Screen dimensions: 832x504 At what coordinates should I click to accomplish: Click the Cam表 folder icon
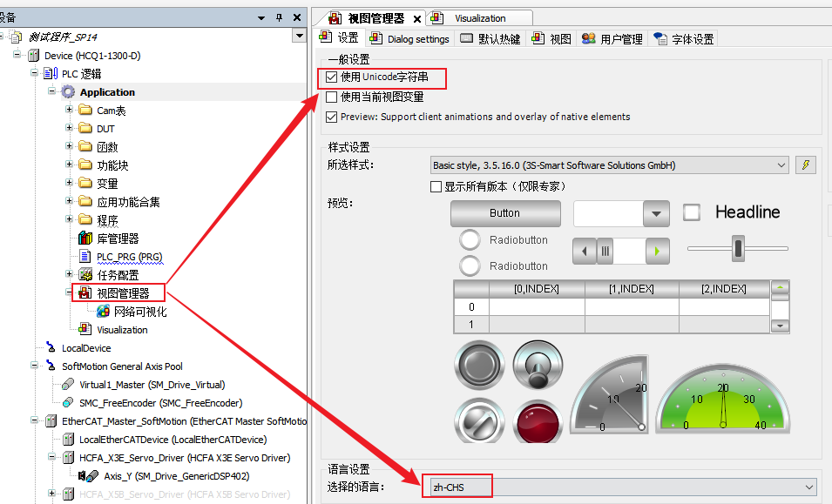coord(85,111)
